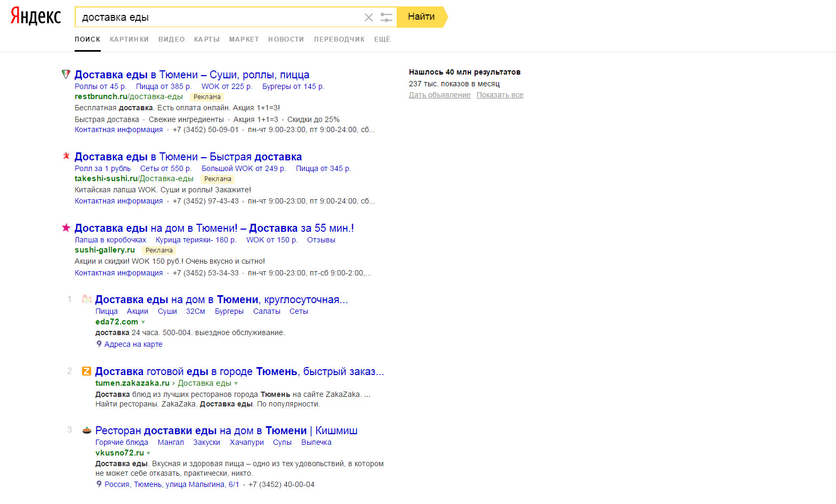Open the Показать все link

tap(500, 95)
